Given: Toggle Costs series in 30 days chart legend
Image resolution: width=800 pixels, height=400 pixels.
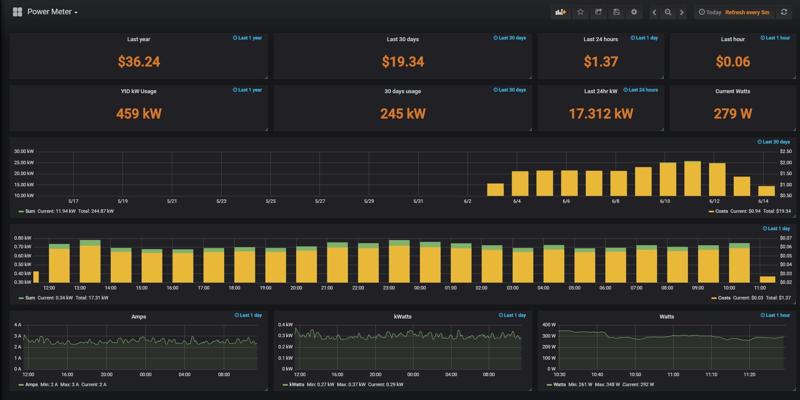Looking at the screenshot, I should (x=722, y=211).
